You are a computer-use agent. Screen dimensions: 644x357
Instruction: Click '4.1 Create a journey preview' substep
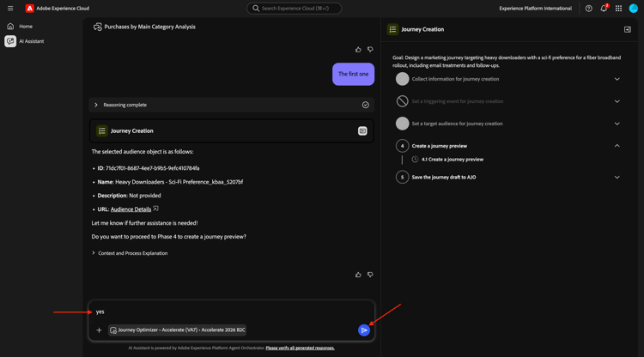453,160
